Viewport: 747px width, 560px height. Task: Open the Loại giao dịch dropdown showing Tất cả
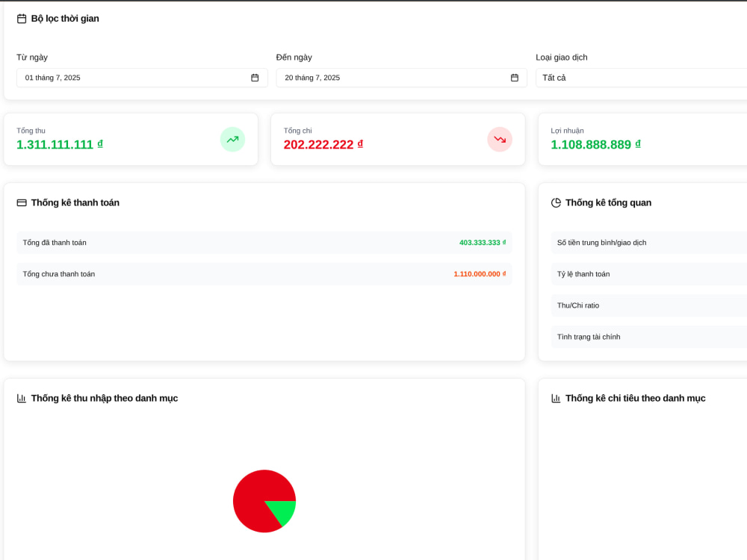pyautogui.click(x=641, y=78)
